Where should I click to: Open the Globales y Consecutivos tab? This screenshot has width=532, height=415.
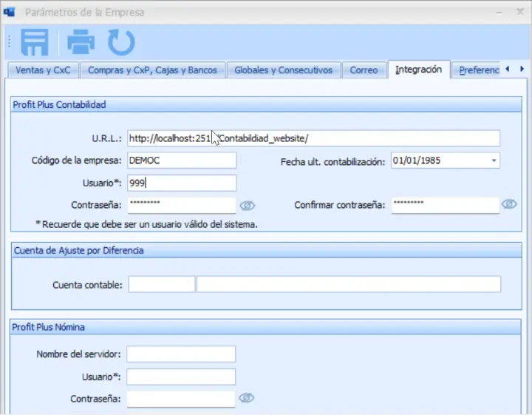click(x=283, y=70)
